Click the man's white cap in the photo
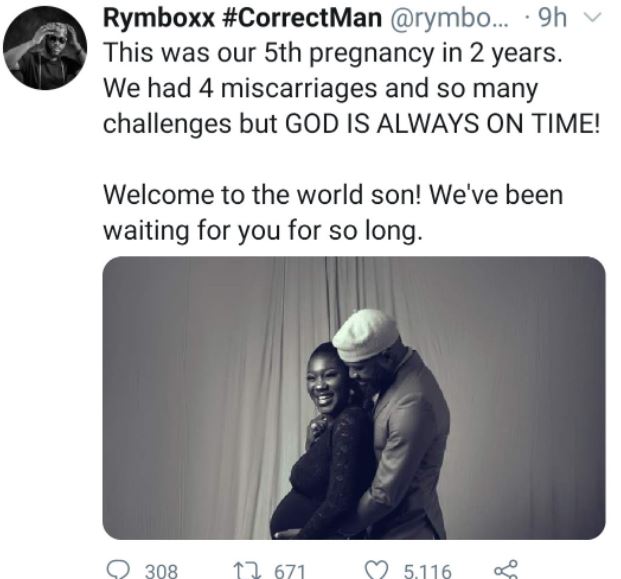 (366, 334)
